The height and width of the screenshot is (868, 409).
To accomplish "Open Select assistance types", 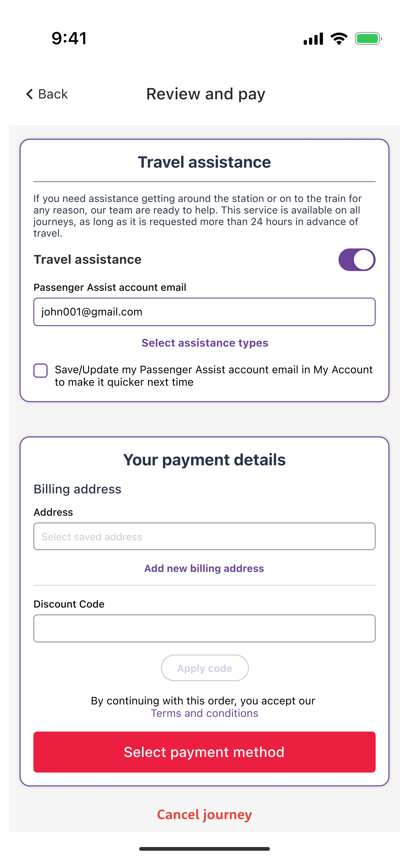I will pos(204,343).
